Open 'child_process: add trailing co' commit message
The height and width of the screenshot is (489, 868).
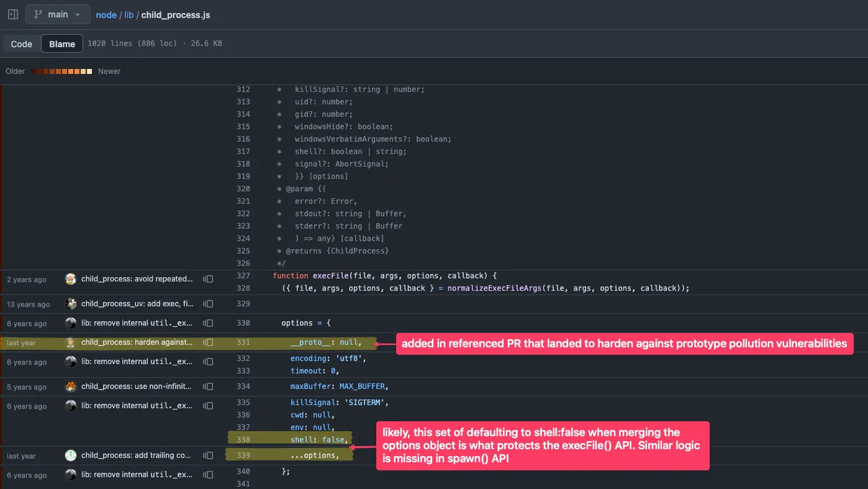pyautogui.click(x=137, y=455)
